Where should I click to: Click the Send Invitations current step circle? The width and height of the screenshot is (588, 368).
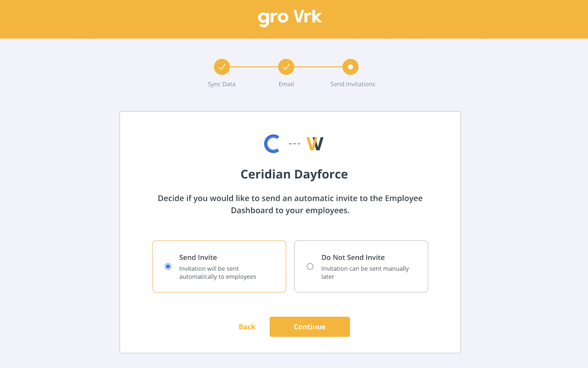(x=350, y=67)
